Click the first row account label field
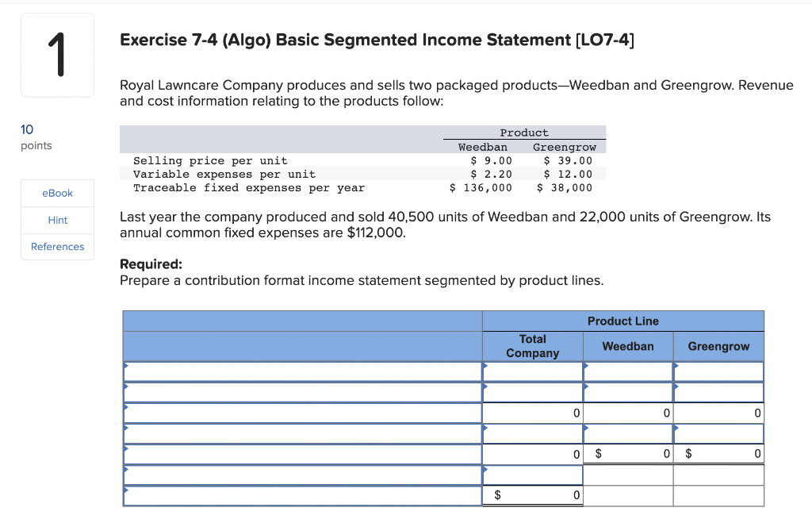Image resolution: width=812 pixels, height=523 pixels. click(x=301, y=371)
